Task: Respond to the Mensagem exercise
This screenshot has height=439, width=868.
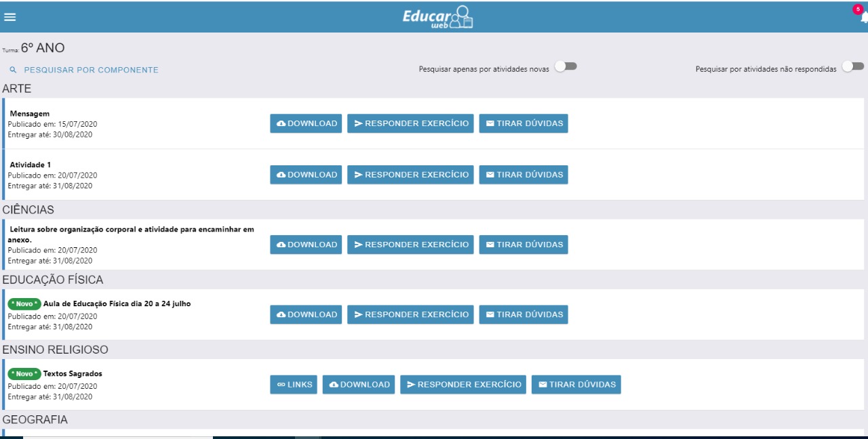Action: [410, 123]
